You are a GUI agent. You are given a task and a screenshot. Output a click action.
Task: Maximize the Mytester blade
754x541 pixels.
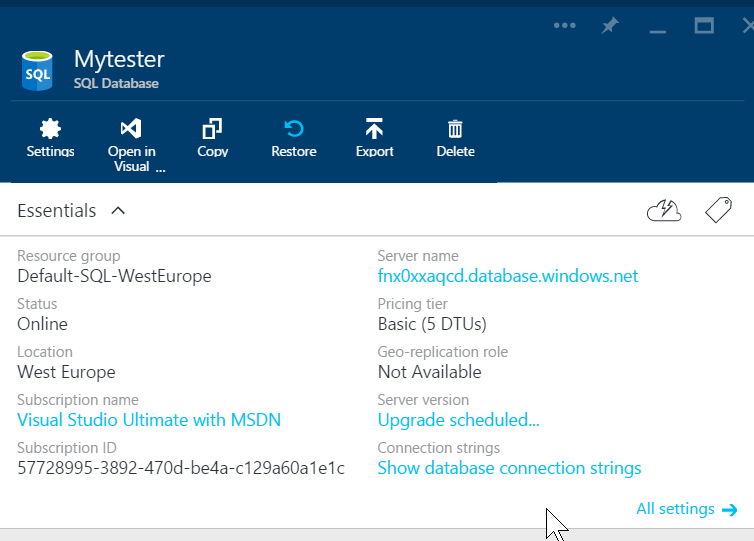tap(704, 26)
